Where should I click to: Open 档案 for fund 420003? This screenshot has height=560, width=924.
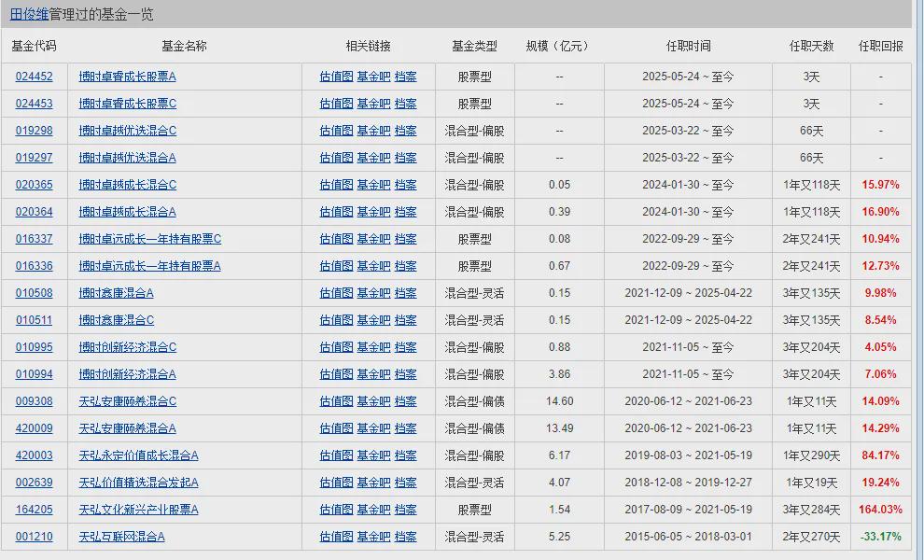pos(405,455)
